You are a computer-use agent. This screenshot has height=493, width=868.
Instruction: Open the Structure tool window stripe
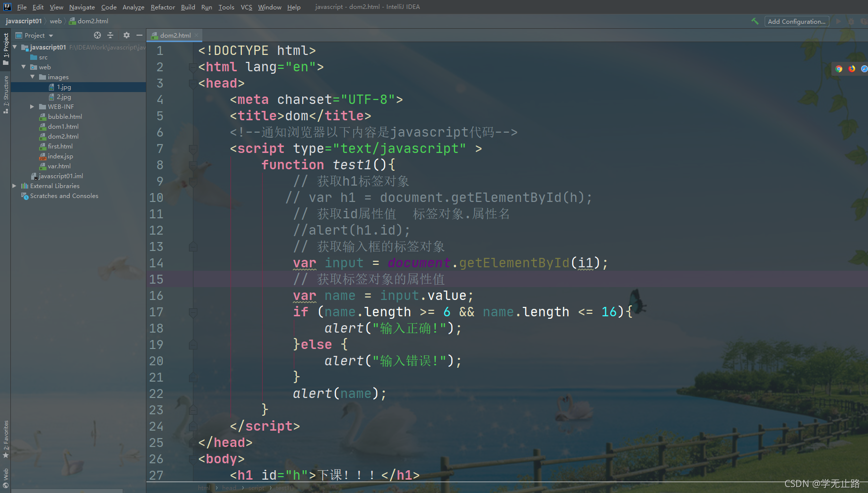point(5,95)
